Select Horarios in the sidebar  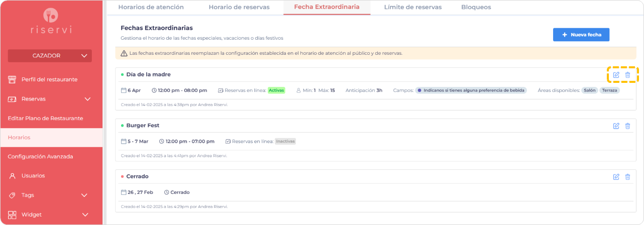tap(51, 137)
